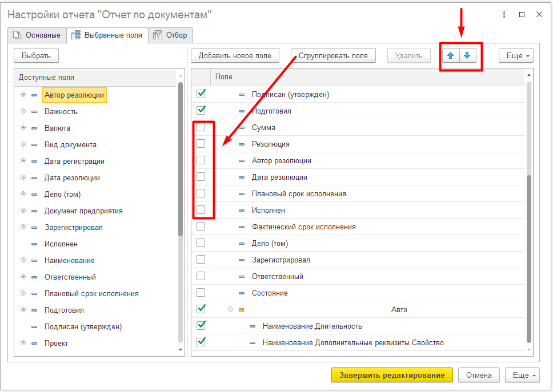
Task: Click the folder icon of the Авто group
Action: click(241, 310)
